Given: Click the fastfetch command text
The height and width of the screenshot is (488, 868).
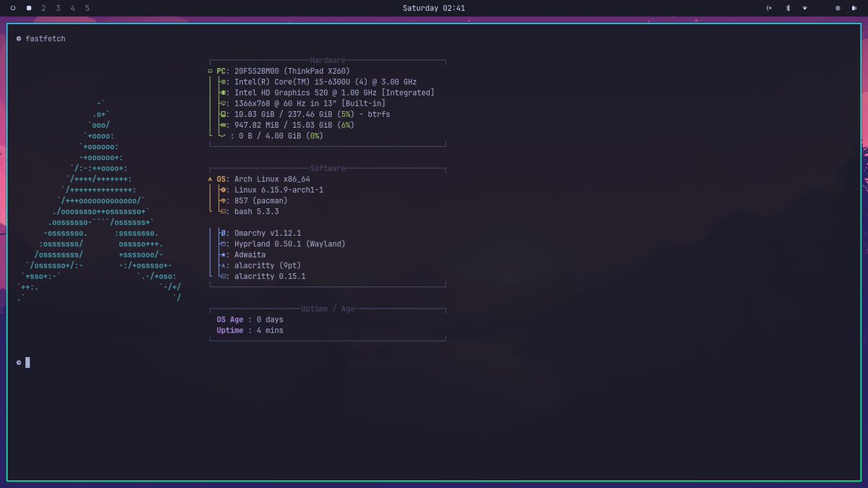Looking at the screenshot, I should [x=46, y=38].
